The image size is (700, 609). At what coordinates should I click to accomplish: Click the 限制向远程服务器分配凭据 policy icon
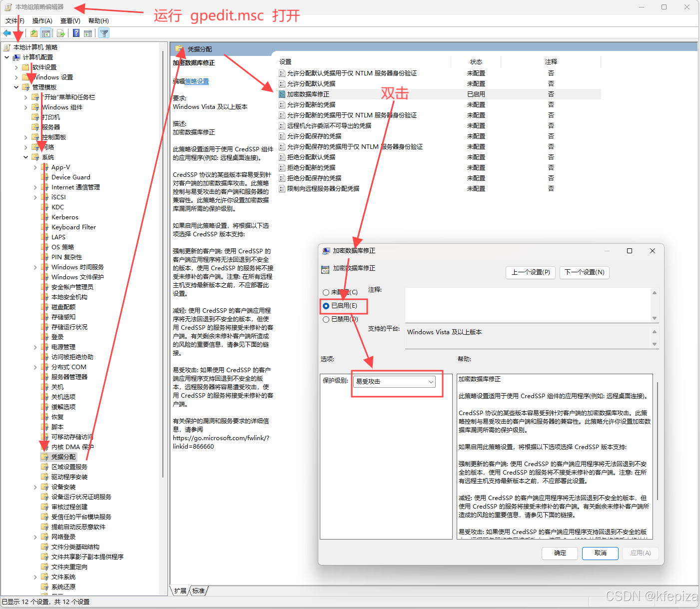[282, 189]
